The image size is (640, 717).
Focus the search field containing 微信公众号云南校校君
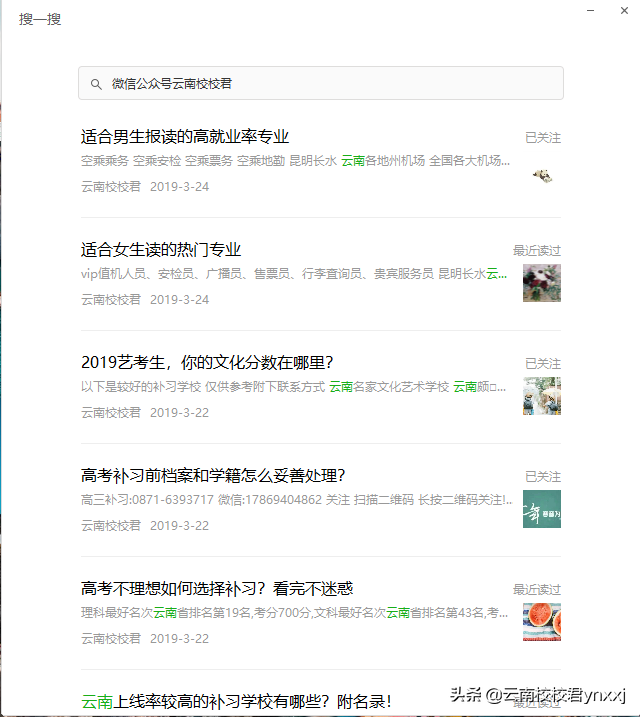click(x=321, y=83)
